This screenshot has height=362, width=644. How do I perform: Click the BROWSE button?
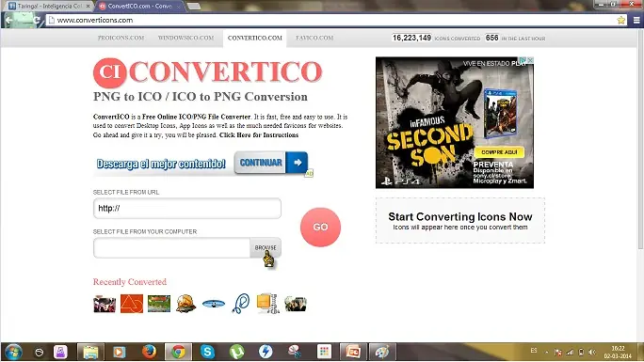coord(266,247)
